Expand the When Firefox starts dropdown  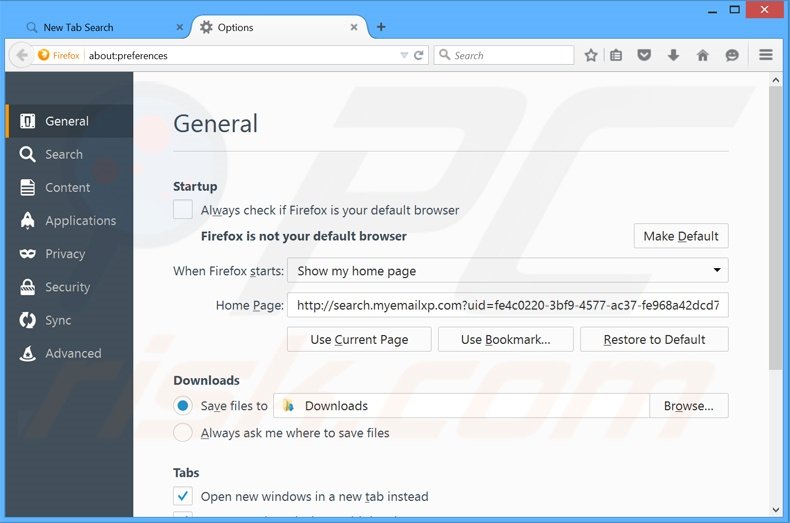point(507,271)
